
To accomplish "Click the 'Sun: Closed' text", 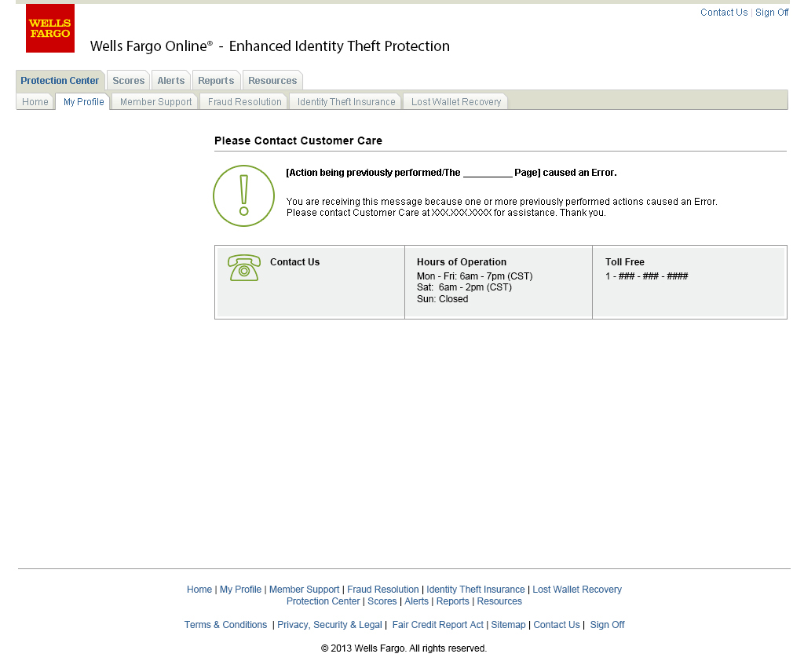I will click(x=443, y=299).
